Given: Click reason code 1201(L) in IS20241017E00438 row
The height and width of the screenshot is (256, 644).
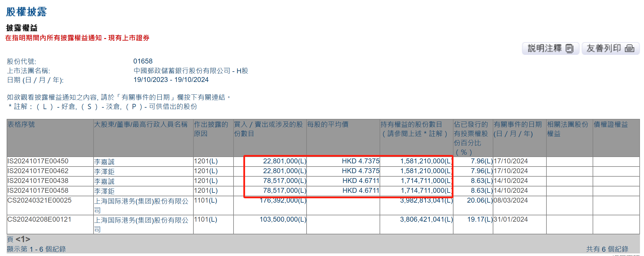Looking at the screenshot, I should coord(206,181).
